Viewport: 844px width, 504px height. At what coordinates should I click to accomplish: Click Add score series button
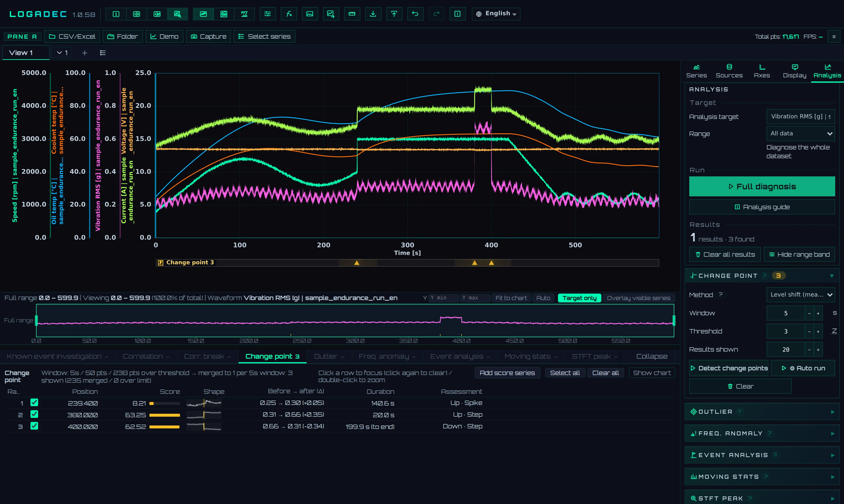click(x=507, y=373)
